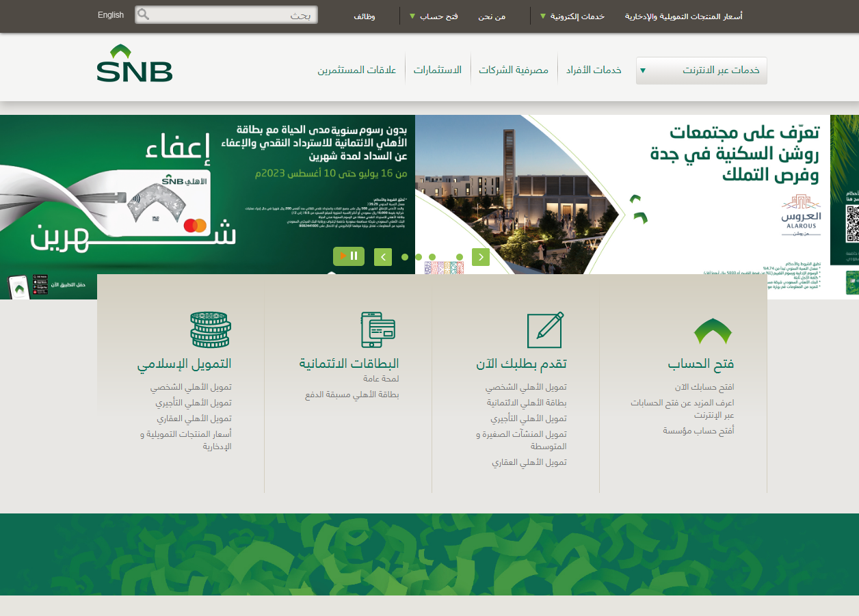Click the فتح الحساب heading

tap(701, 364)
